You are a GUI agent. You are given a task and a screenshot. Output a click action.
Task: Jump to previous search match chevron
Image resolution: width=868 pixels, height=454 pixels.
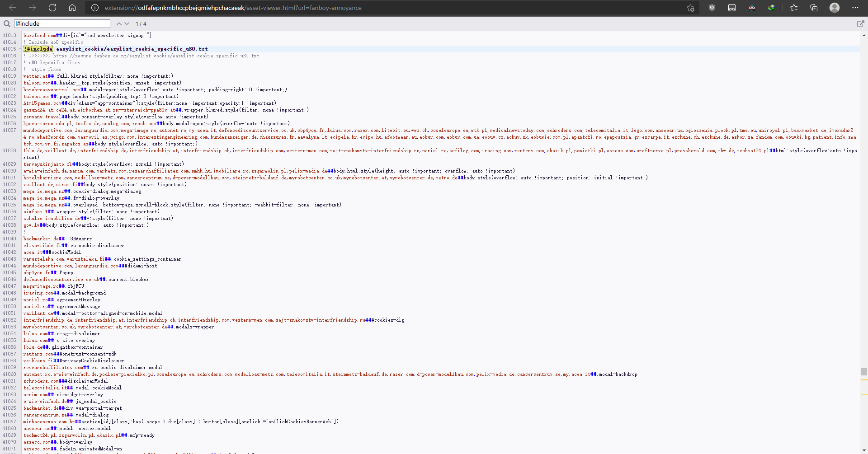click(118, 23)
